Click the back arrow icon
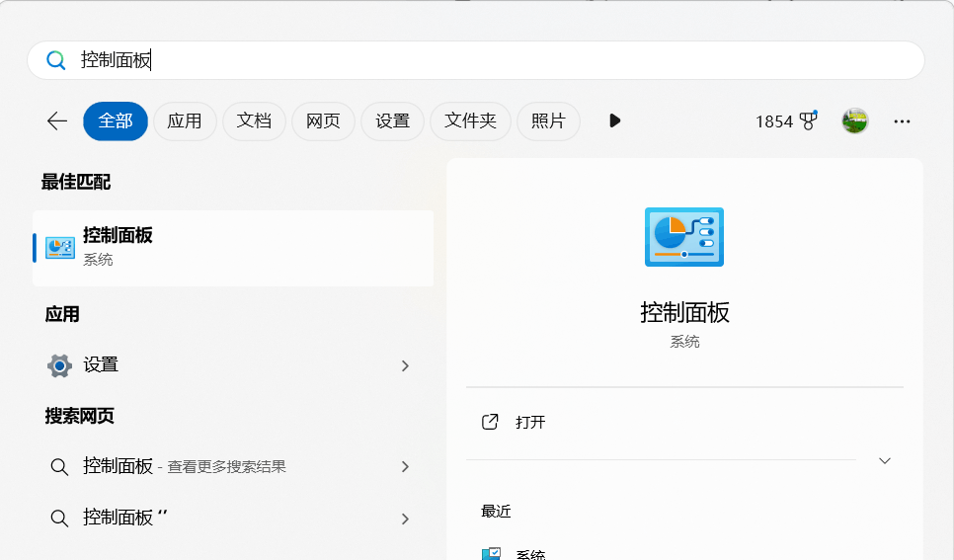 point(57,121)
